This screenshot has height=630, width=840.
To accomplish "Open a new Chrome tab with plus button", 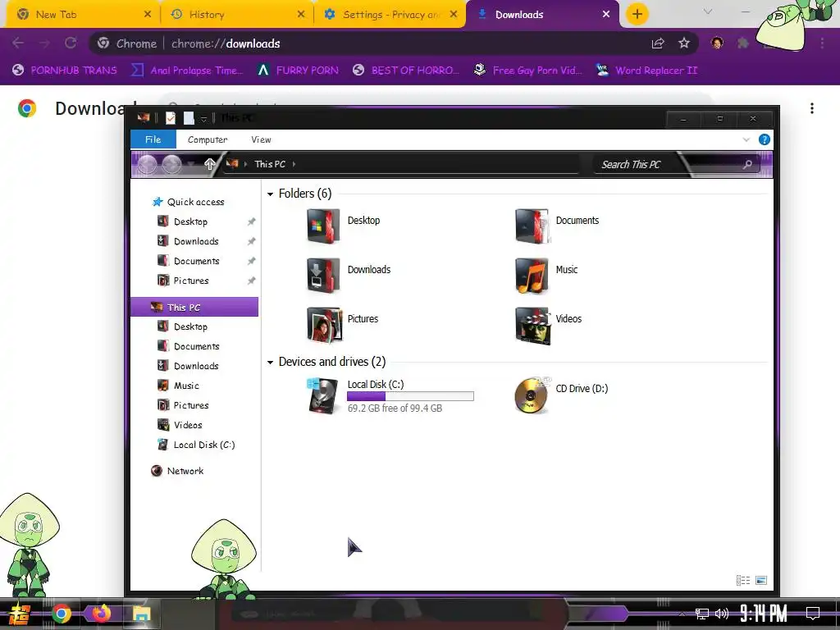I will click(x=637, y=14).
